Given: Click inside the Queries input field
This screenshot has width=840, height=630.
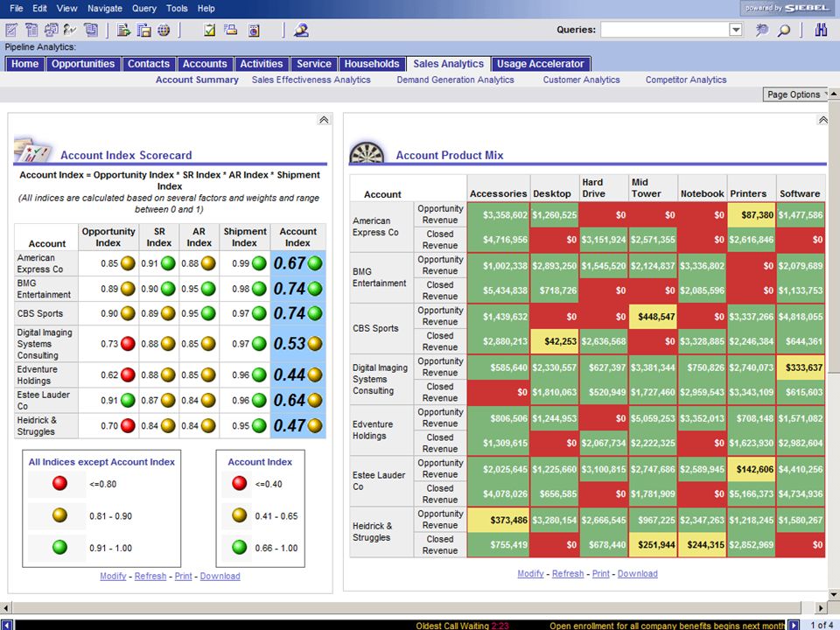Looking at the screenshot, I should tap(665, 30).
